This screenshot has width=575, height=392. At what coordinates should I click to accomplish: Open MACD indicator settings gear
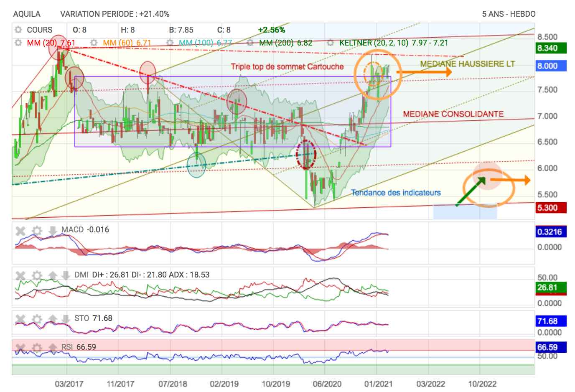pyautogui.click(x=37, y=230)
